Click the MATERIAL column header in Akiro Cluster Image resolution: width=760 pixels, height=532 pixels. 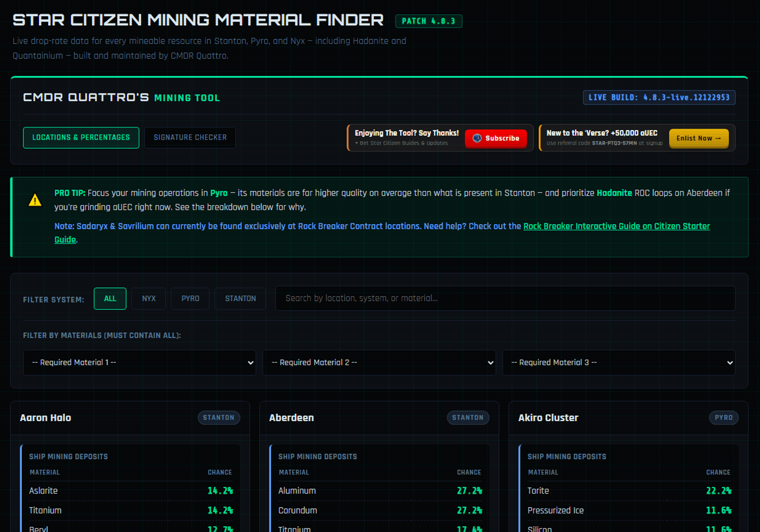coord(543,472)
